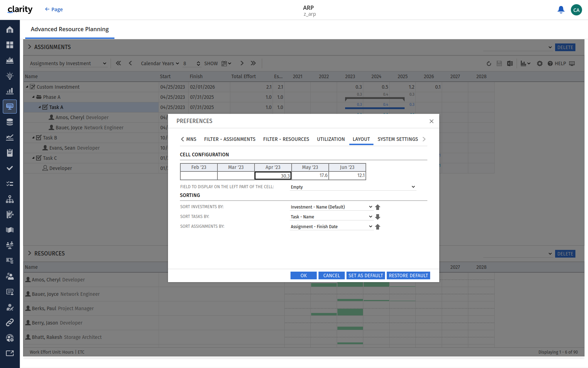Export assignments to Excel
The height and width of the screenshot is (368, 588).
[510, 63]
